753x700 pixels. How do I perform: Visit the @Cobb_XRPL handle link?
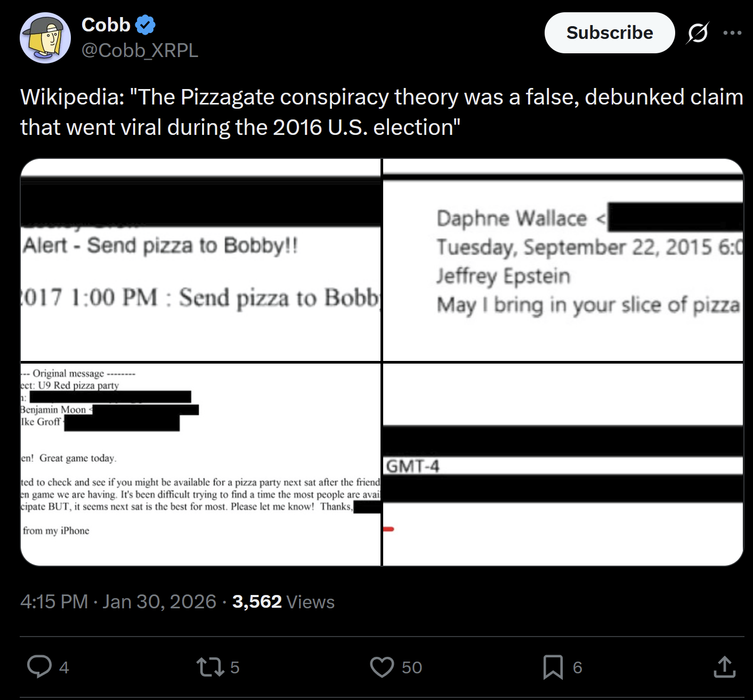(140, 50)
